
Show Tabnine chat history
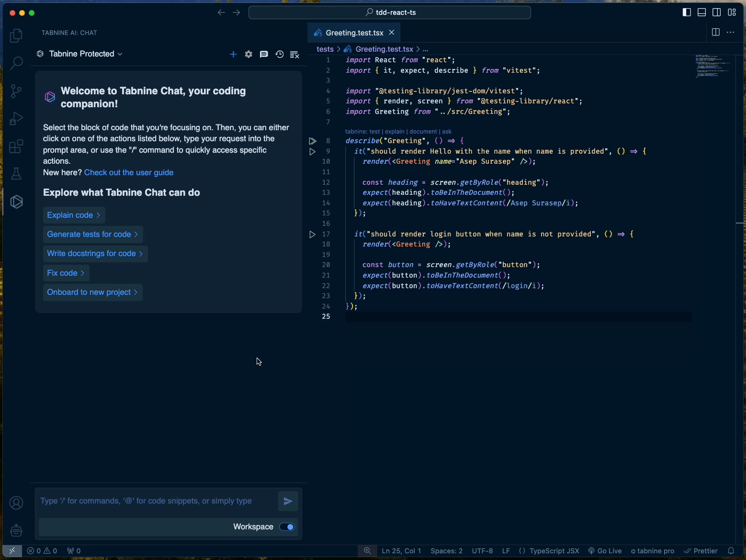click(280, 55)
